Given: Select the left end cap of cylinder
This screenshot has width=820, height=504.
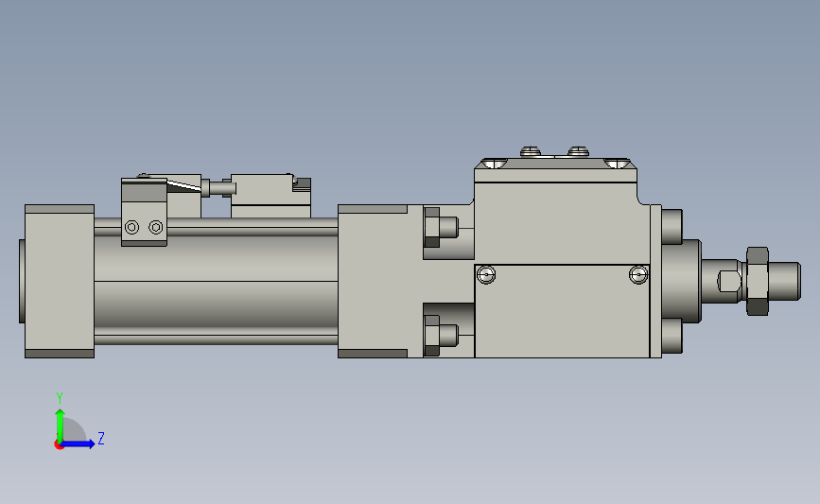Looking at the screenshot, I should [x=60, y=281].
